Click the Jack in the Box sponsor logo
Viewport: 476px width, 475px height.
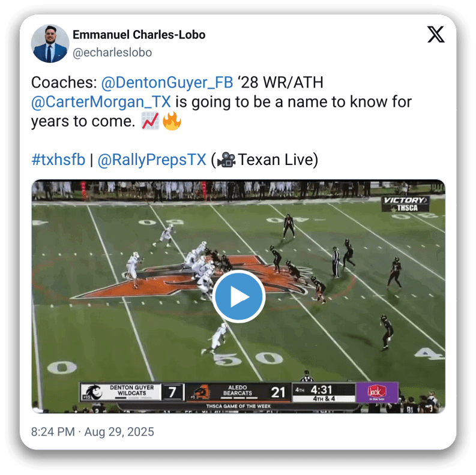(x=377, y=392)
